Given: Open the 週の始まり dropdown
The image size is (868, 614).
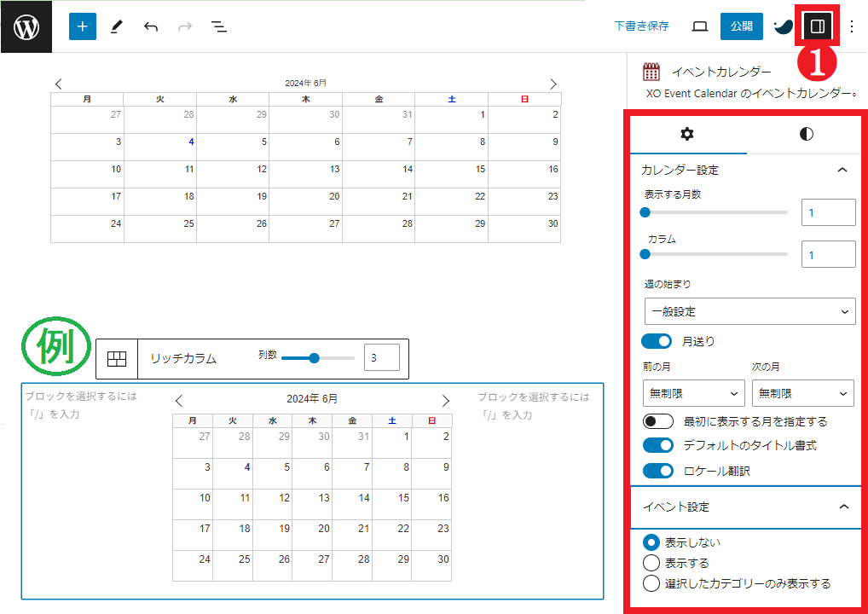Looking at the screenshot, I should tap(749, 311).
